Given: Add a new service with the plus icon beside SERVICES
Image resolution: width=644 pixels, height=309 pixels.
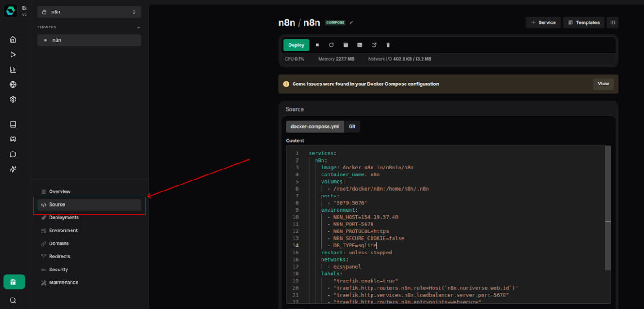Looking at the screenshot, I should [139, 28].
